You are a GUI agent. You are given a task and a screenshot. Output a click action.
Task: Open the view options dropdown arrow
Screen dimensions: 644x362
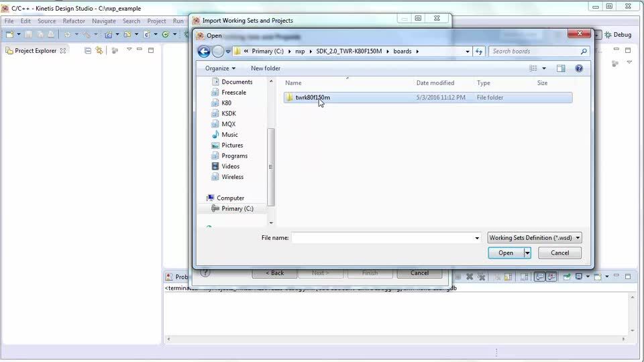[x=544, y=68]
